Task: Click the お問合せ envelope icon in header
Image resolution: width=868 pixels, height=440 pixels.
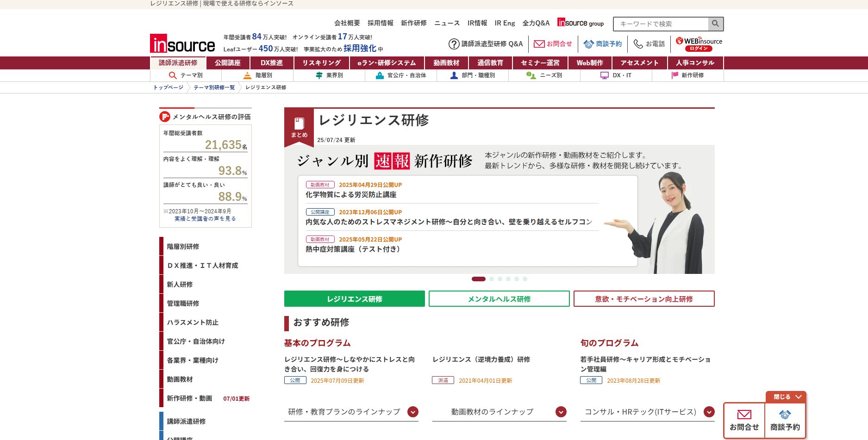Action: (539, 44)
